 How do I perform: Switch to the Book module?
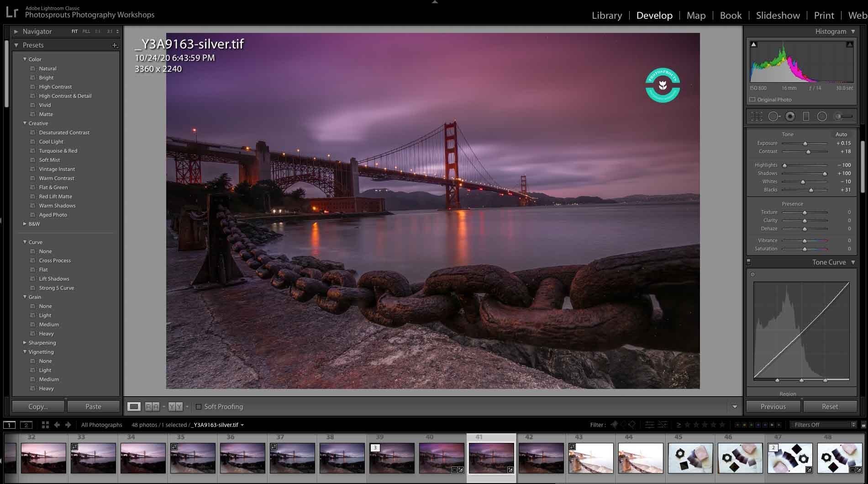[x=731, y=15]
